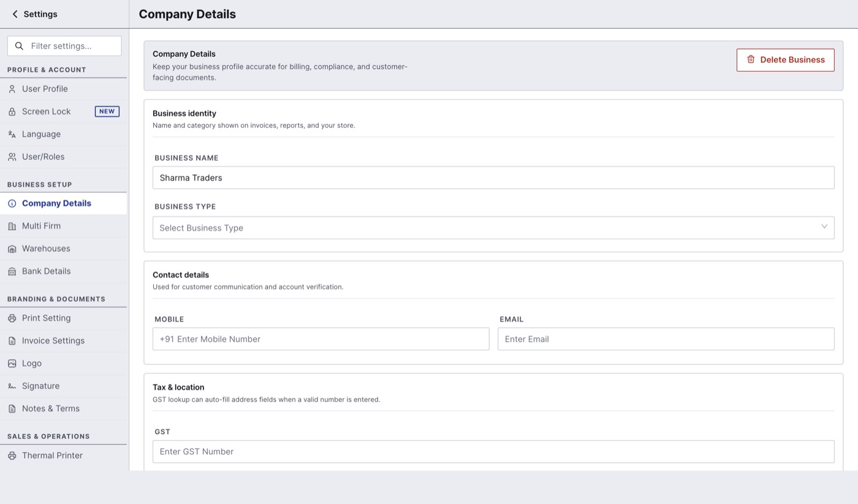This screenshot has width=858, height=504.
Task: Click the Print Setting printer icon
Action: point(12,318)
